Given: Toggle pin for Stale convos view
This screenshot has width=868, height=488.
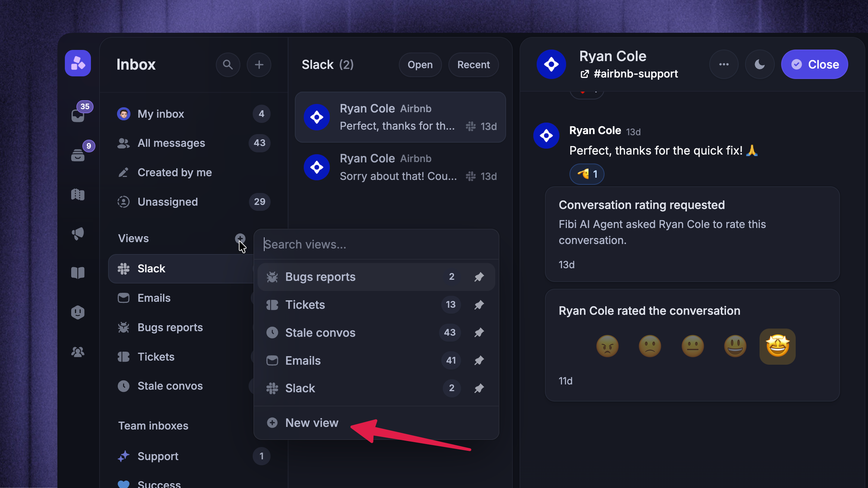Looking at the screenshot, I should tap(479, 333).
